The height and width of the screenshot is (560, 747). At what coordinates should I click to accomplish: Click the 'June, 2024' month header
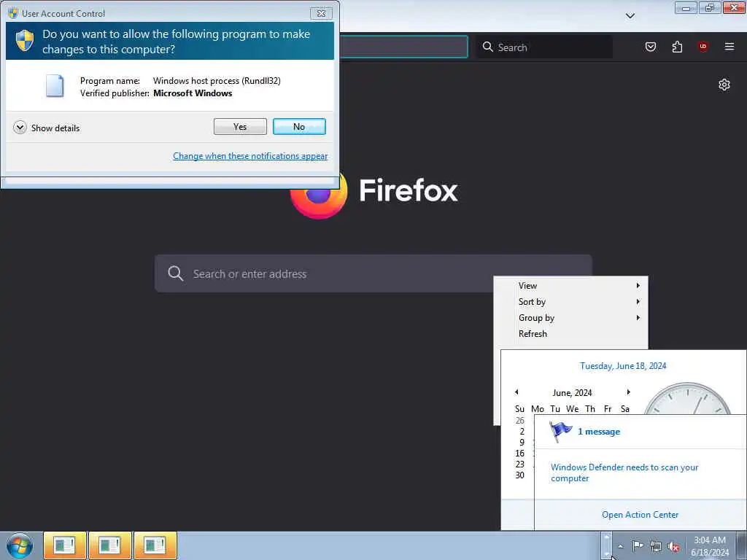click(572, 393)
